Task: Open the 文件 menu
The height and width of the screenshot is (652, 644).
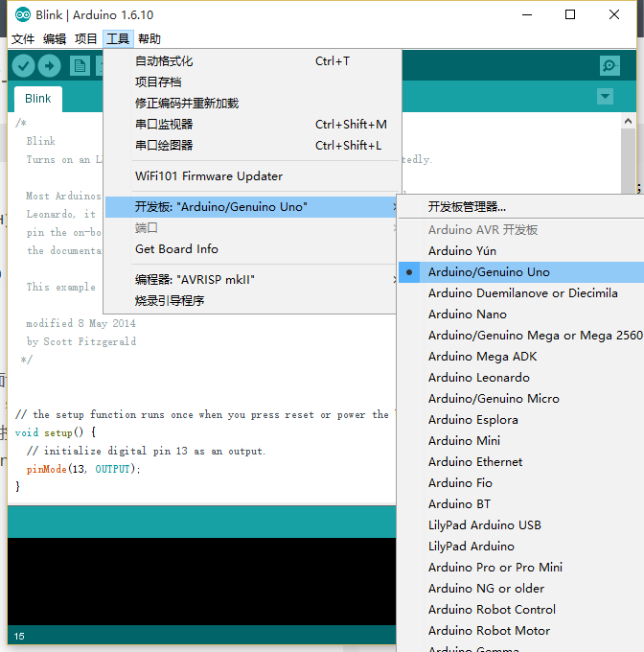Action: (23, 39)
